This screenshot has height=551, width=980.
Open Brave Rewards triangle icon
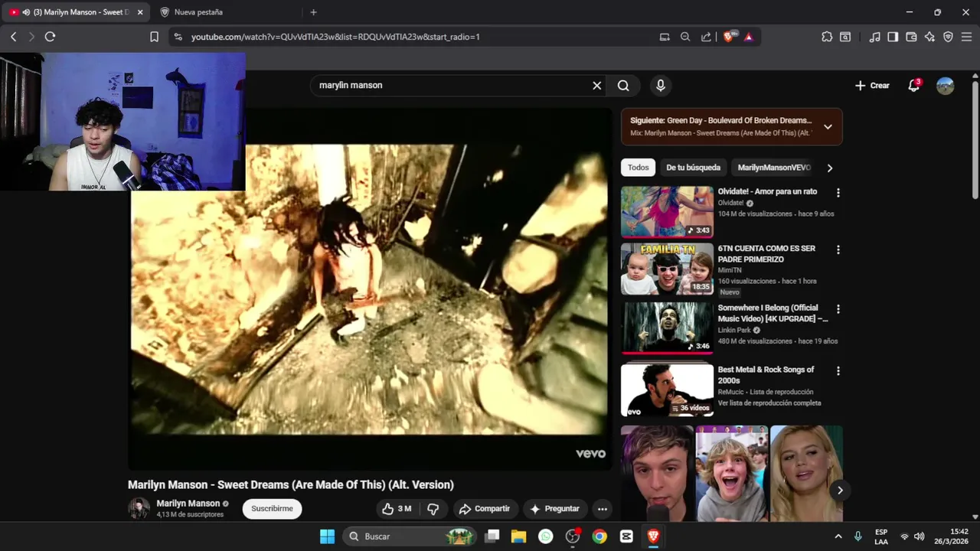748,37
